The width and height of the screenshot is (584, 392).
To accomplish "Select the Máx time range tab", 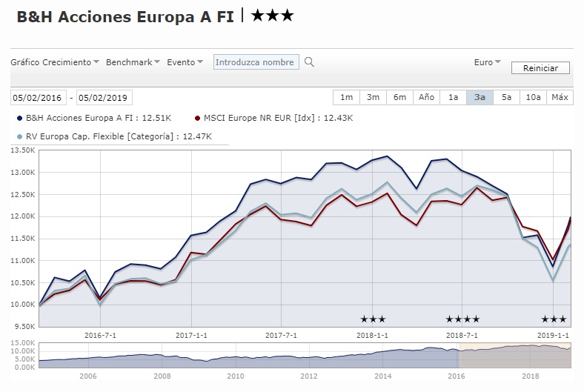I will pos(560,98).
